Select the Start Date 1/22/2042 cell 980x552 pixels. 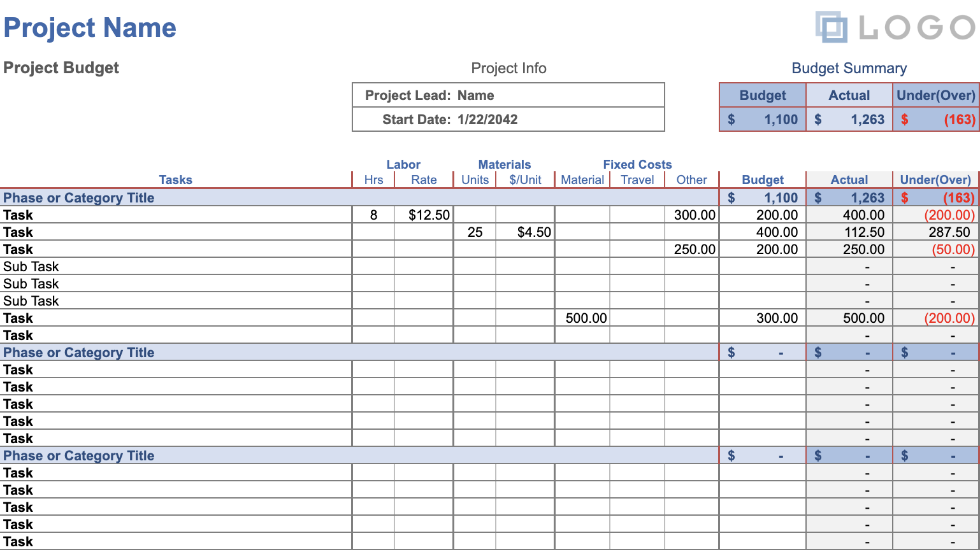pos(487,120)
